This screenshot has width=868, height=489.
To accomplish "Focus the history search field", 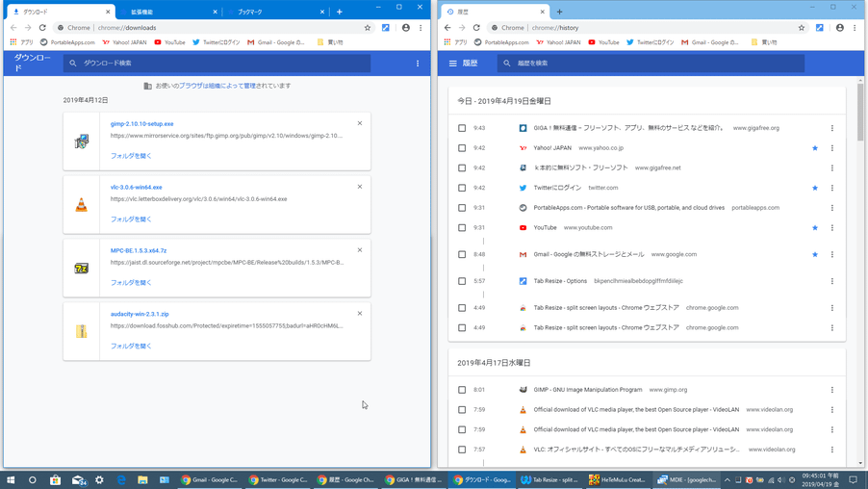I will point(651,64).
